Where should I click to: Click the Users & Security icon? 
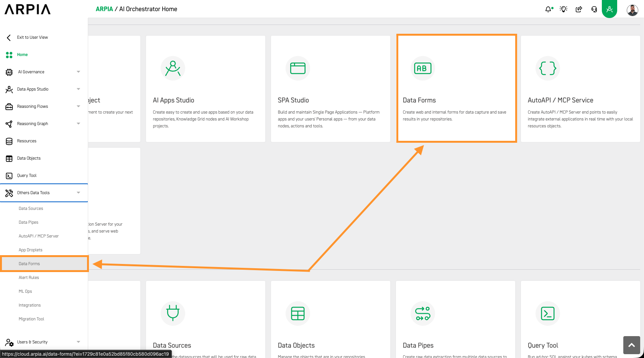click(10, 342)
